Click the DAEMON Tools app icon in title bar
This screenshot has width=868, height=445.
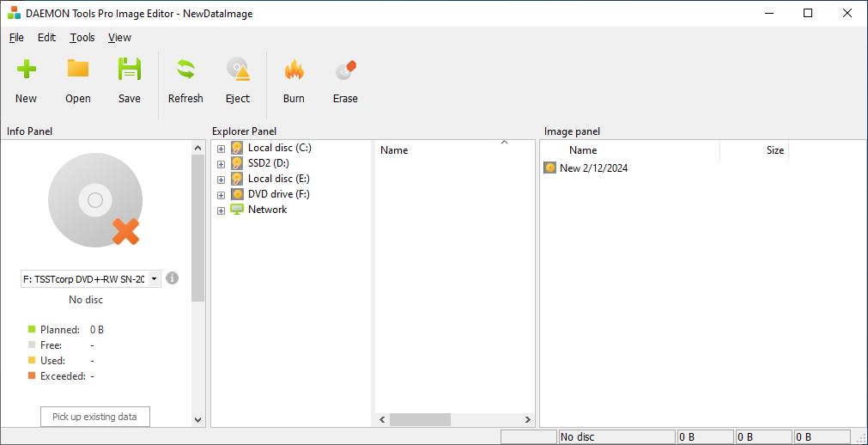[x=14, y=13]
